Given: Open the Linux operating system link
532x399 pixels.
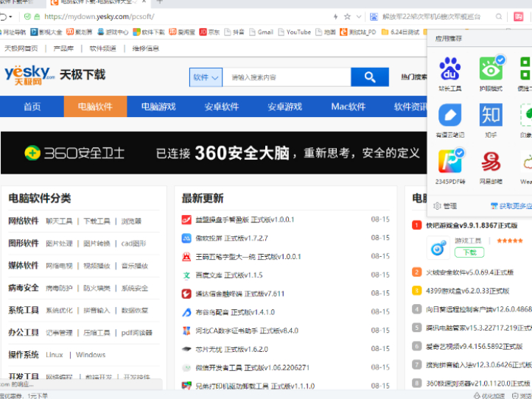Looking at the screenshot, I should (55, 355).
